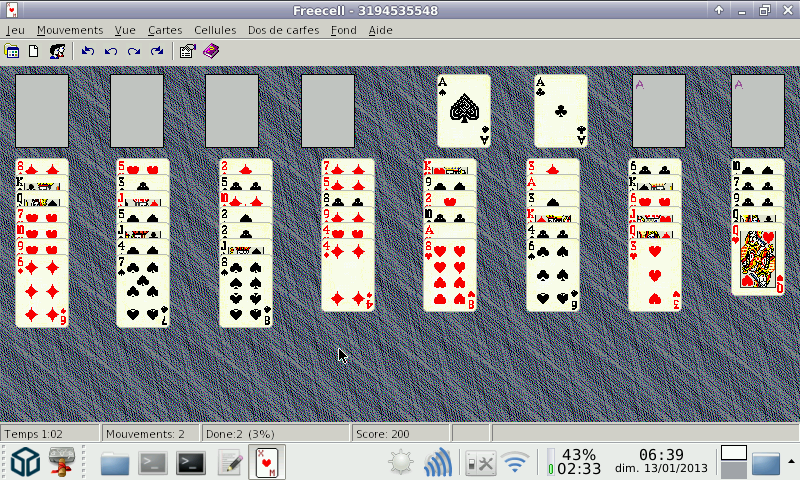This screenshot has width=800, height=480.
Task: Open the Dos de cartes menu
Action: (x=284, y=30)
